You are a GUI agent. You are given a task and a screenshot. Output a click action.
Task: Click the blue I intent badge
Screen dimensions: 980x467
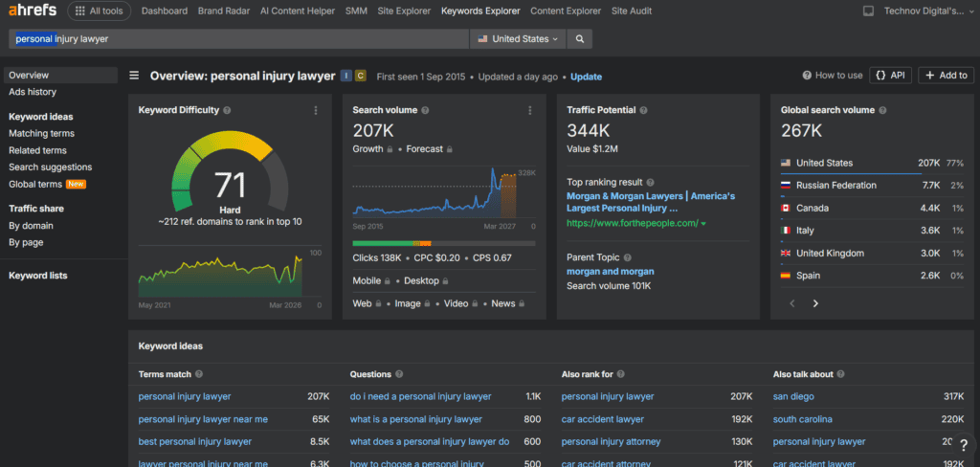pos(346,77)
